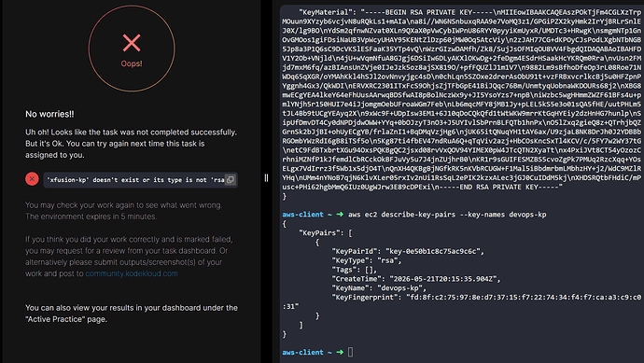Click the red X failure icon in the circle
This screenshot has height=363, width=644.
tap(132, 43)
